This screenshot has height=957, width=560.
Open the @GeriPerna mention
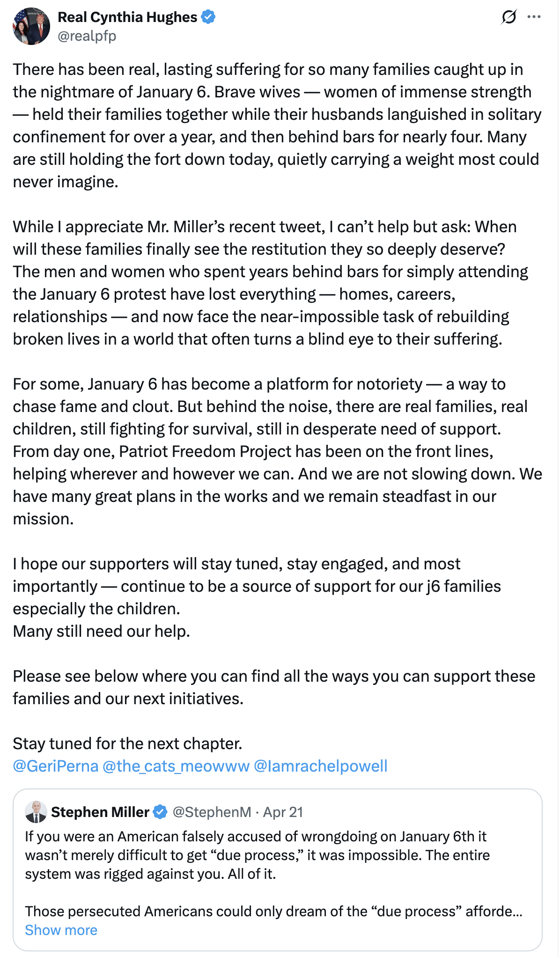pos(56,766)
